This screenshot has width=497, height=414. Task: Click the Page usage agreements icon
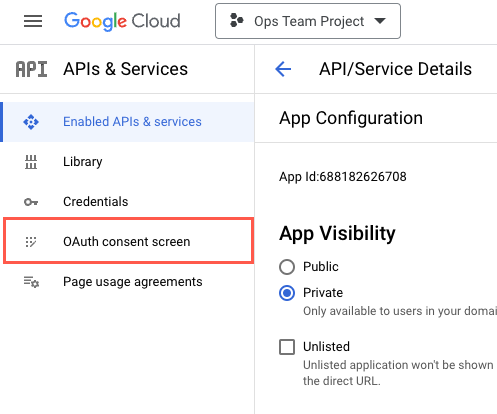(31, 282)
